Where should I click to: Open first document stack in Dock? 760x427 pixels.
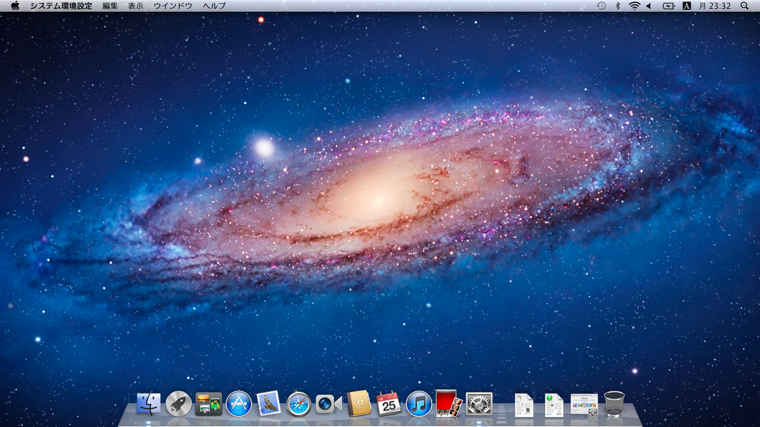click(x=524, y=405)
